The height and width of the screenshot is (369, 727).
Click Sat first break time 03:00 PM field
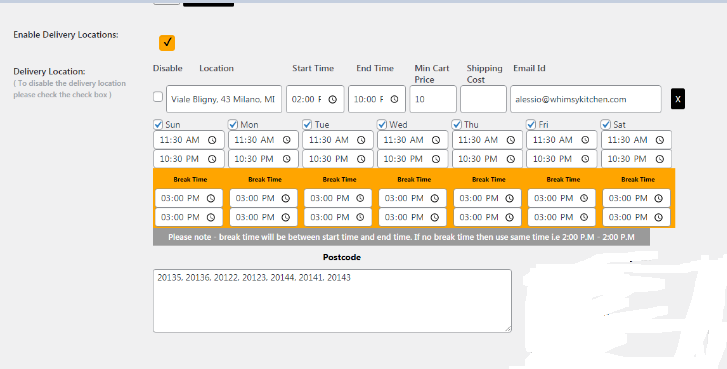click(637, 198)
